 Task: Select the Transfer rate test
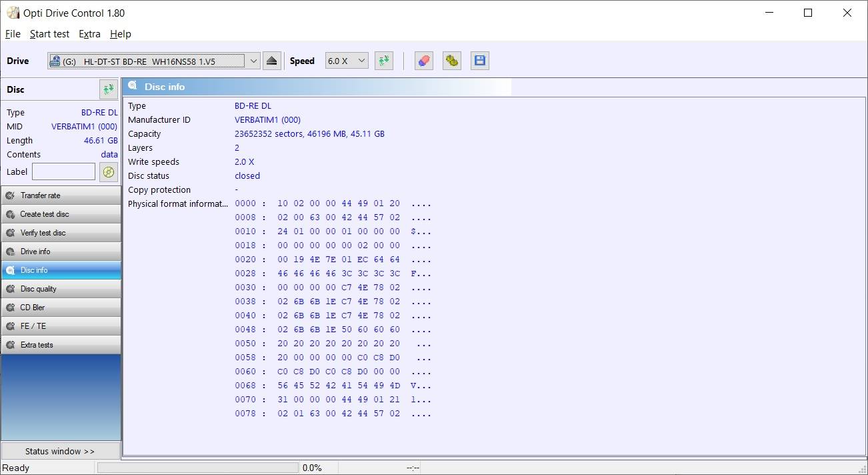pyautogui.click(x=61, y=195)
